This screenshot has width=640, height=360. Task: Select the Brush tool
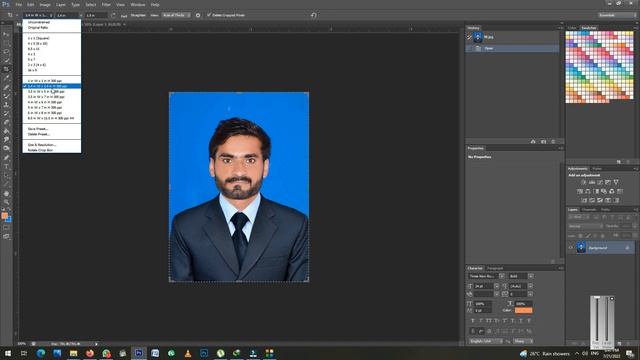tap(6, 96)
